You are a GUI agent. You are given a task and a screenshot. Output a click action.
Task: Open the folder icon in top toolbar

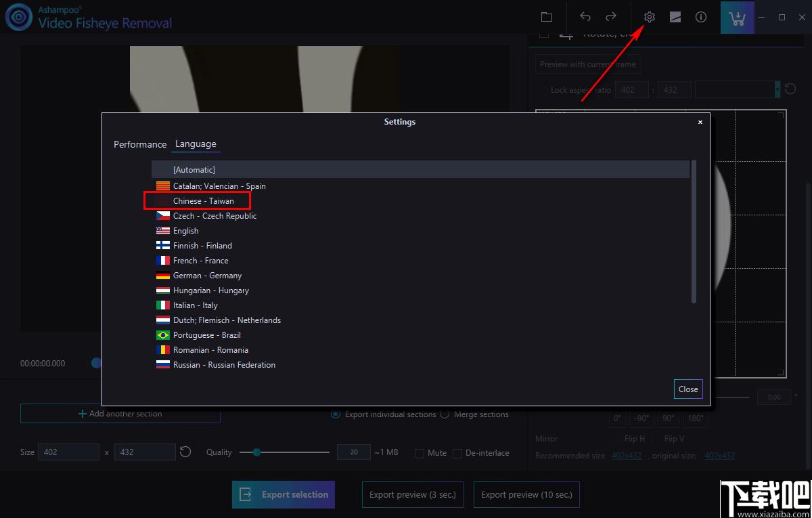point(547,17)
